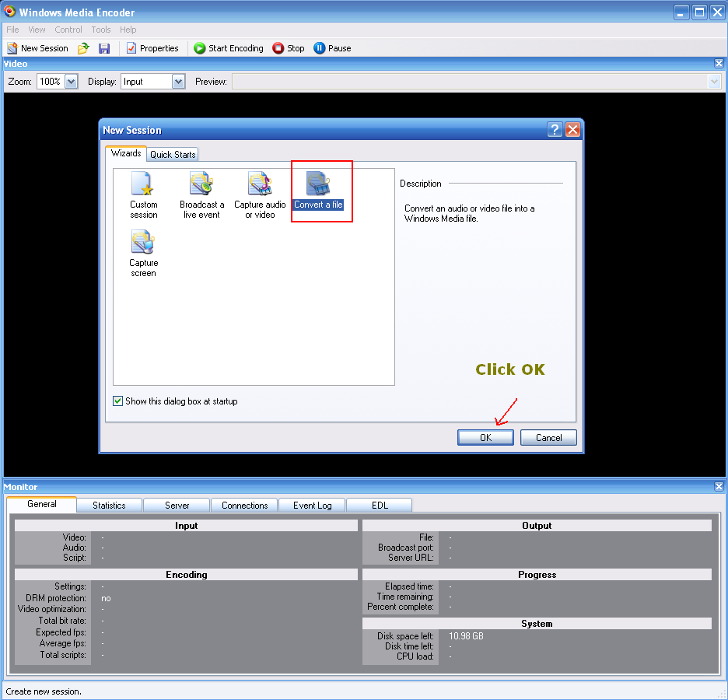Click the save session floppy disk icon
Image resolution: width=728 pixels, height=700 pixels.
[x=104, y=48]
